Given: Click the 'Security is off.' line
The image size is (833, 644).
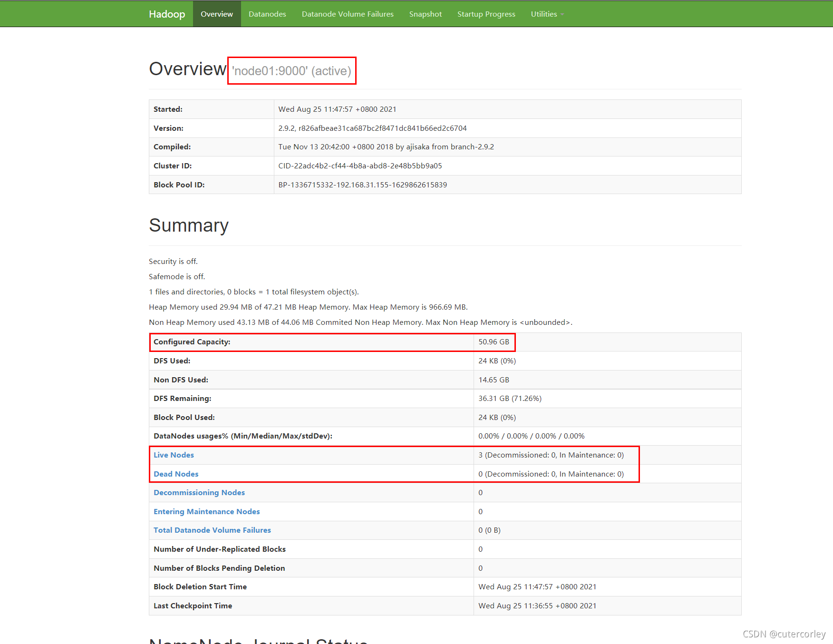Looking at the screenshot, I should pos(173,262).
